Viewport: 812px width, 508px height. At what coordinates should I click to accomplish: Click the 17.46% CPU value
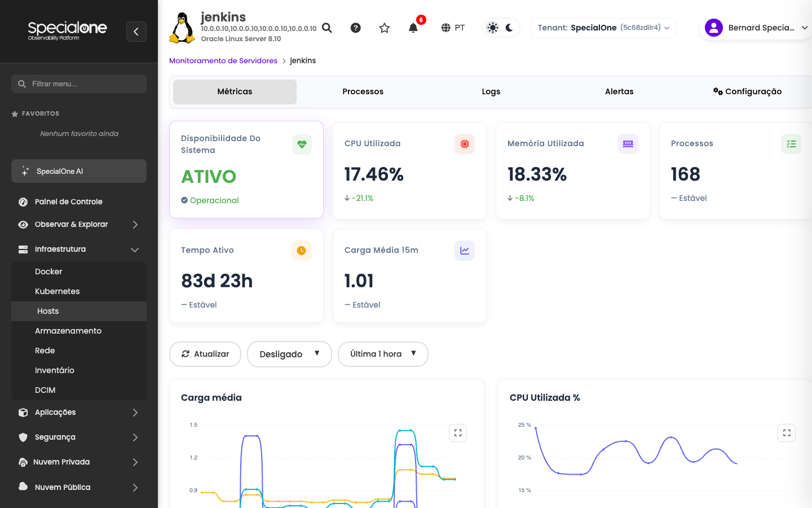[x=374, y=174]
